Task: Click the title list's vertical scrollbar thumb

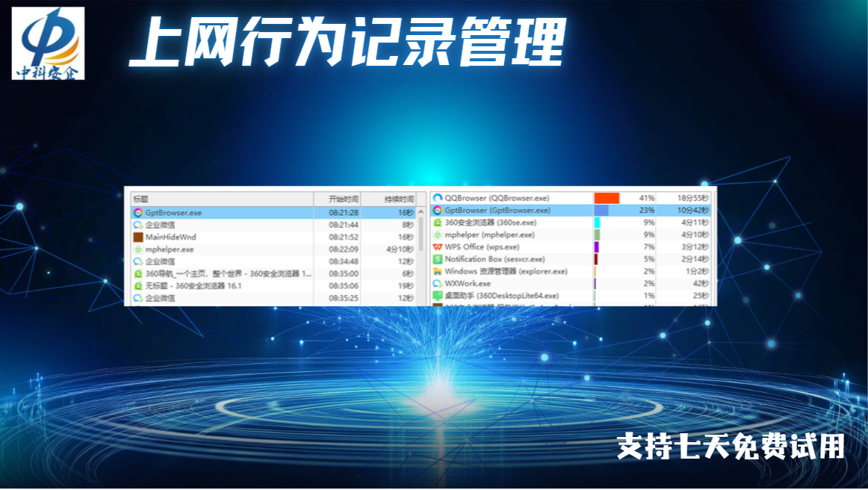Action: (421, 235)
